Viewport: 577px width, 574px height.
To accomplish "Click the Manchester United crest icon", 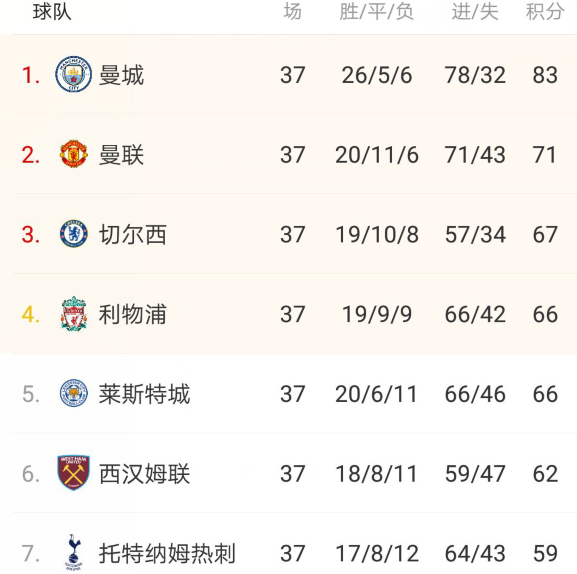I will tap(74, 154).
